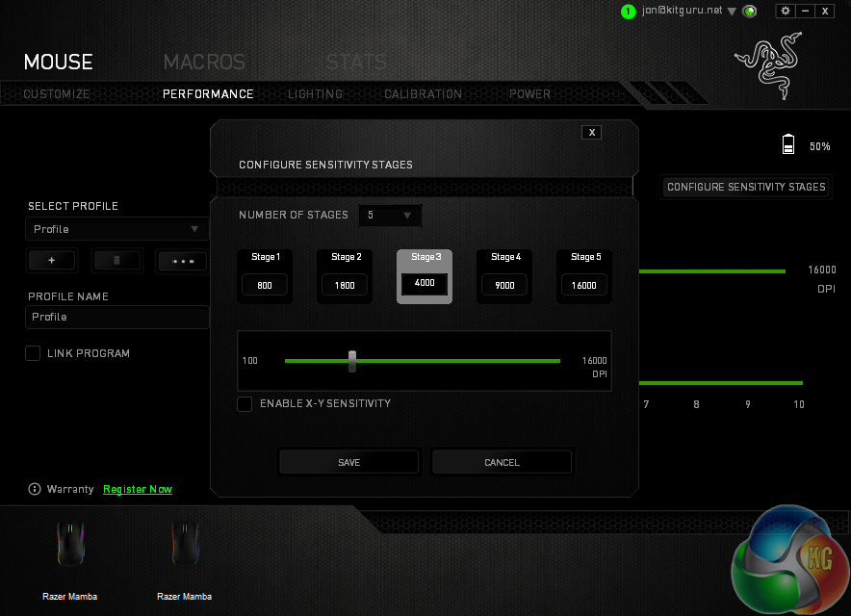Viewport: 851px width, 616px height.
Task: Select the Stage 1 box
Action: [265, 276]
